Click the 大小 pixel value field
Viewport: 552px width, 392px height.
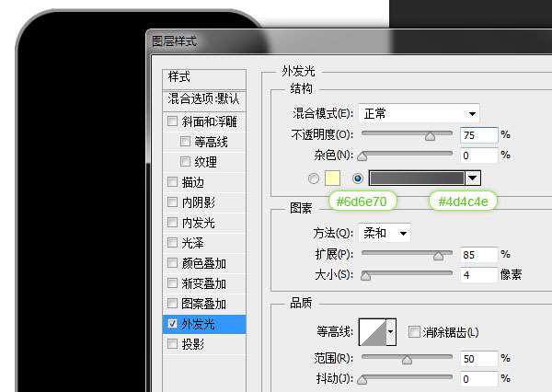pyautogui.click(x=478, y=275)
